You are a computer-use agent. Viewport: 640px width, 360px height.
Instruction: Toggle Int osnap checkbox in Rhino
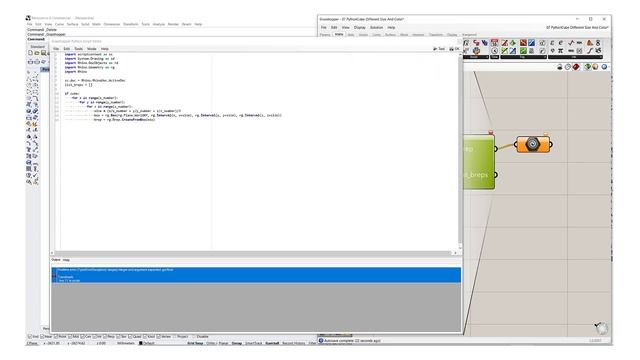click(x=95, y=337)
